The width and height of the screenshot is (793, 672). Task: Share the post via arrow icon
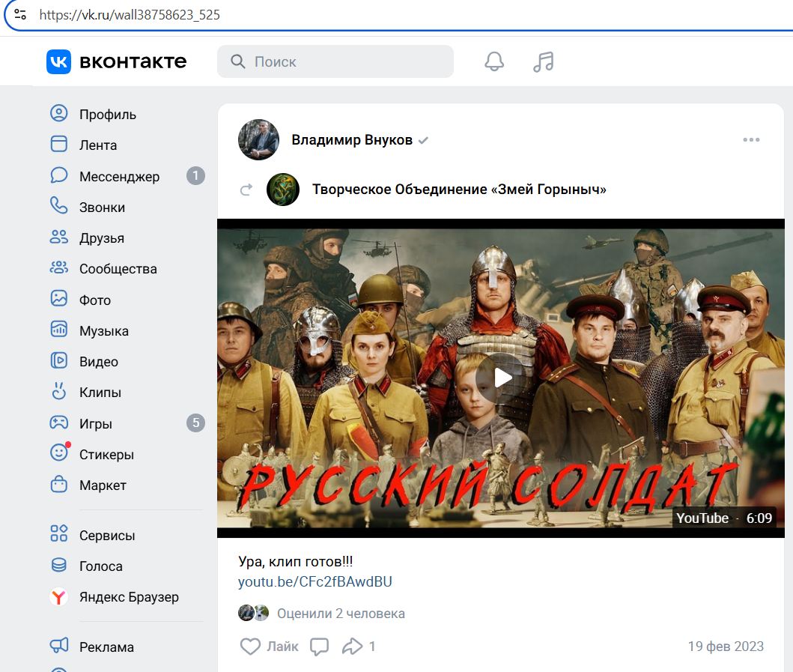(352, 647)
